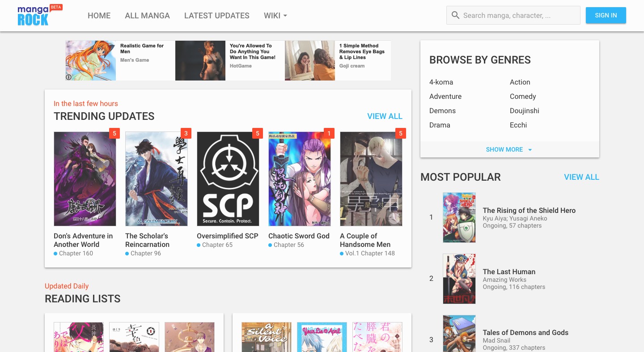Click author Kyu Aiya; Yusagi Aneko
Viewport: 644px width, 352px height.
[515, 218]
